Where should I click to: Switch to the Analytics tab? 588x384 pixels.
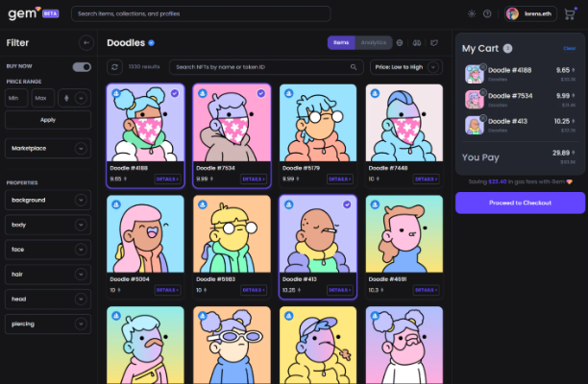pos(374,42)
